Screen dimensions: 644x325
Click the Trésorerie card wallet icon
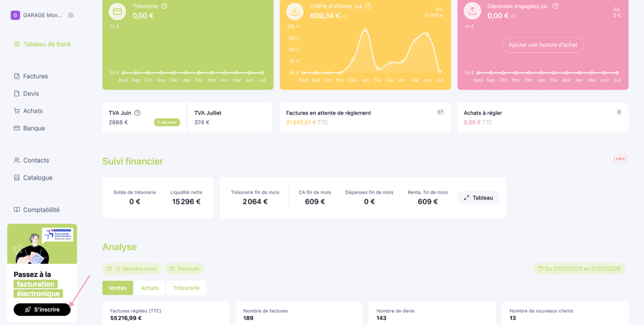click(118, 12)
